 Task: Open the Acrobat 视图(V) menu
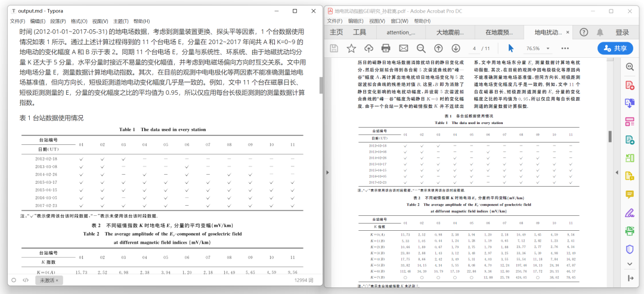click(377, 21)
